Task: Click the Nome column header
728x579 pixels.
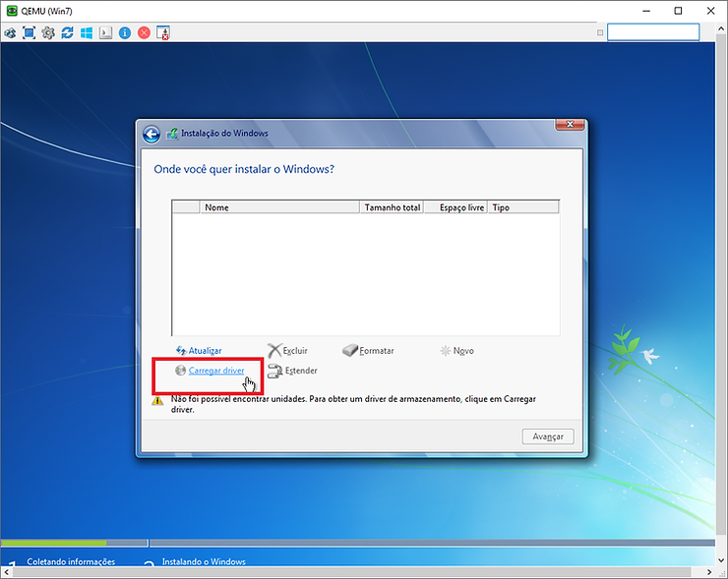Action: click(x=279, y=207)
